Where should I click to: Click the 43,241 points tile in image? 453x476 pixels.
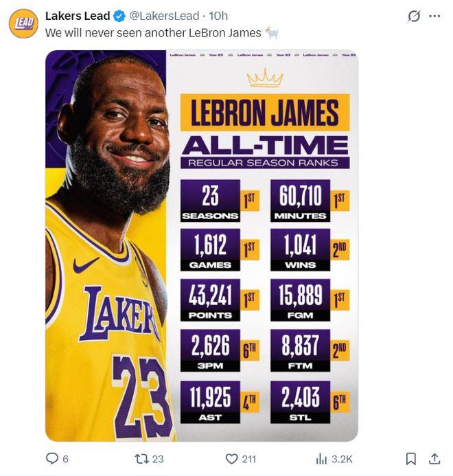tap(211, 299)
